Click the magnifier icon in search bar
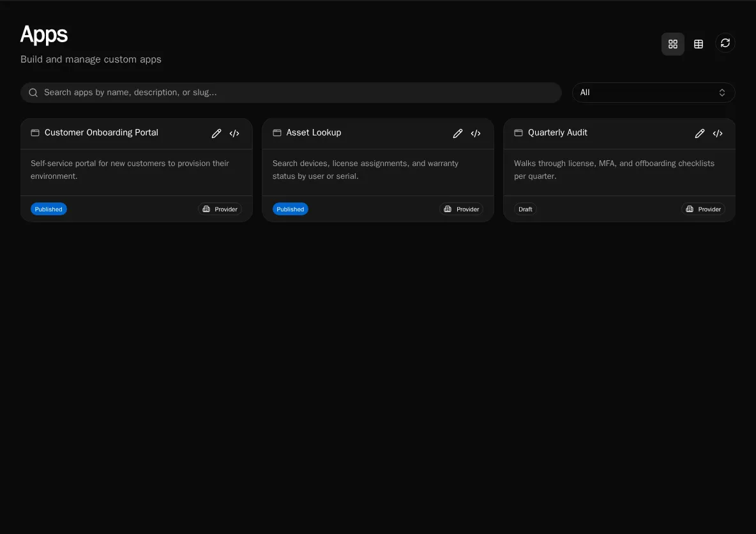 pos(33,93)
